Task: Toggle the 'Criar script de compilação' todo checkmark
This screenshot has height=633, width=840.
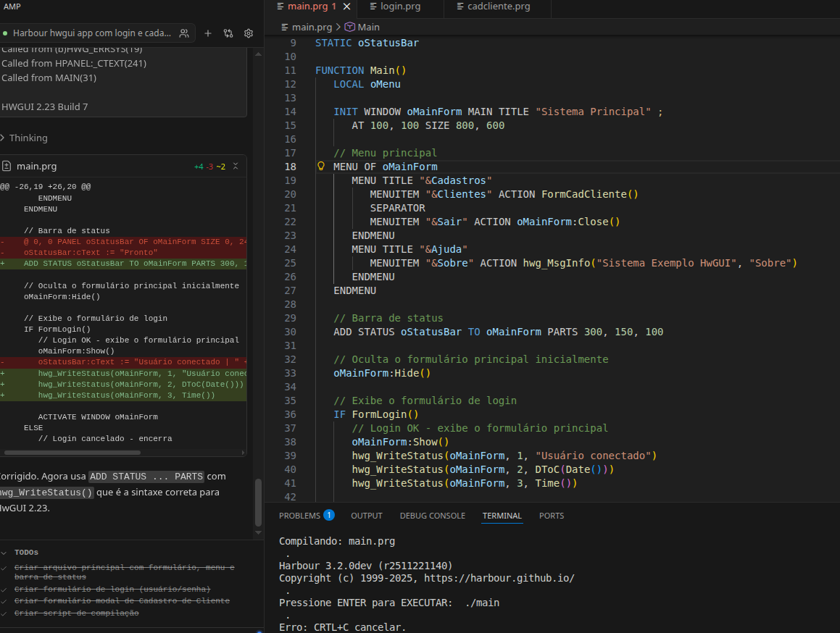Action: [4, 613]
